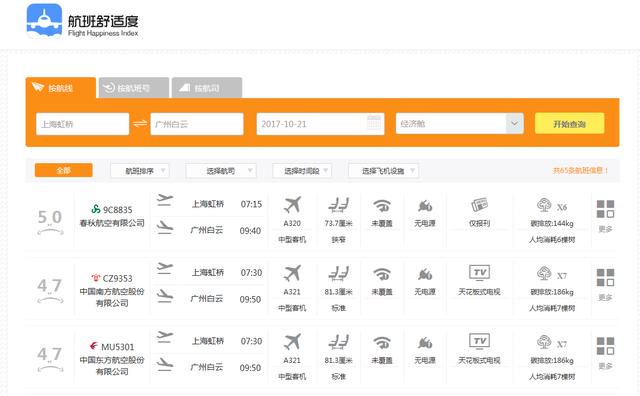The width and height of the screenshot is (640, 396).
Task: Click seat pitch icon in 9C8835 row
Action: [339, 205]
